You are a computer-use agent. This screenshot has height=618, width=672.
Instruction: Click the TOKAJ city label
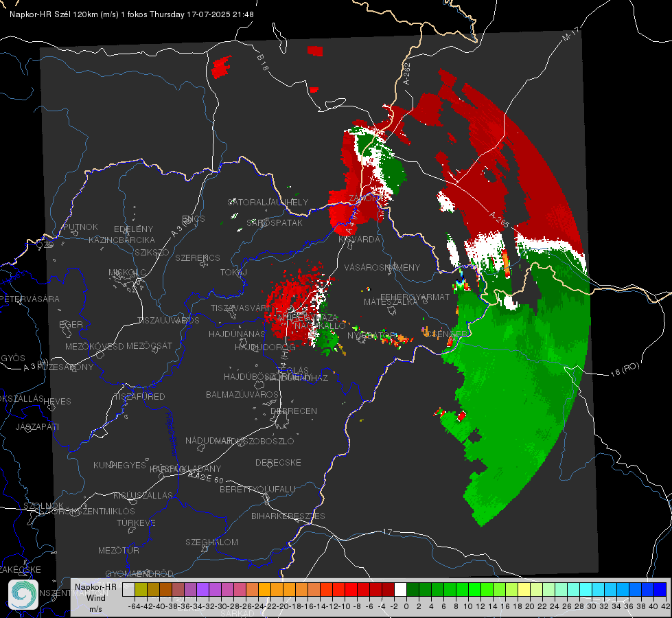point(233,273)
